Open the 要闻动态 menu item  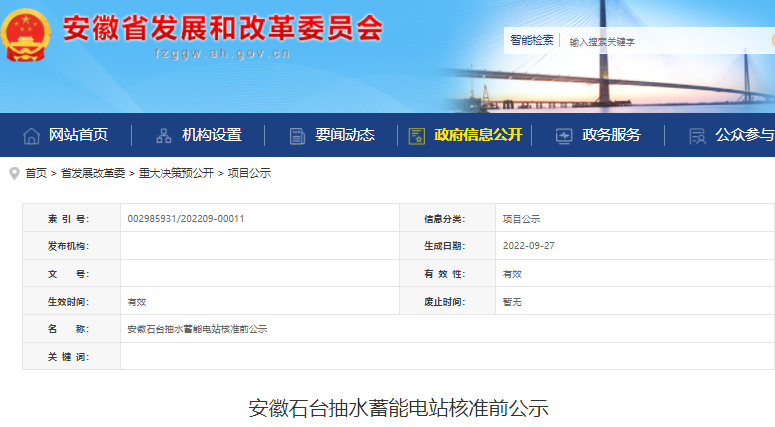[345, 135]
